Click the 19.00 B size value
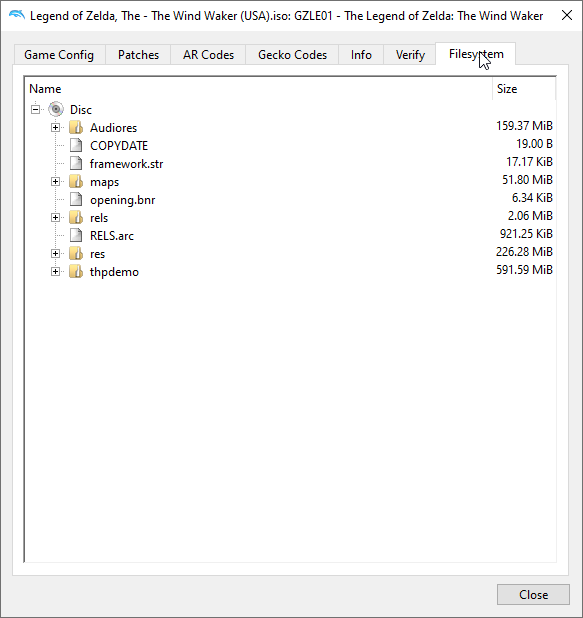Screen dimensions: 583x618 point(534,144)
